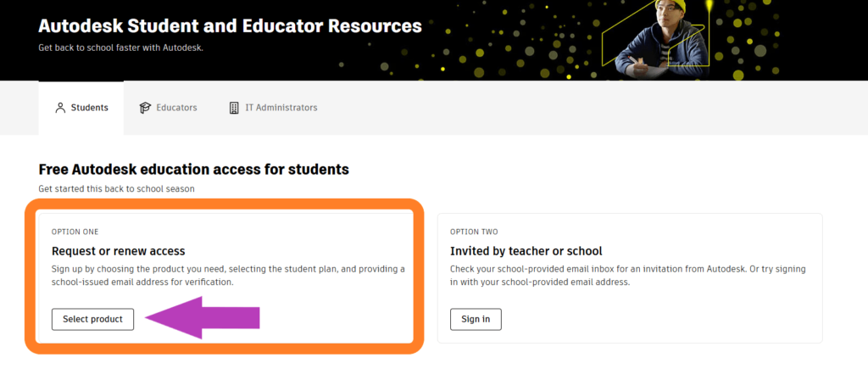868x369 pixels.
Task: Select the 'Request or renew access' heading
Action: click(118, 251)
